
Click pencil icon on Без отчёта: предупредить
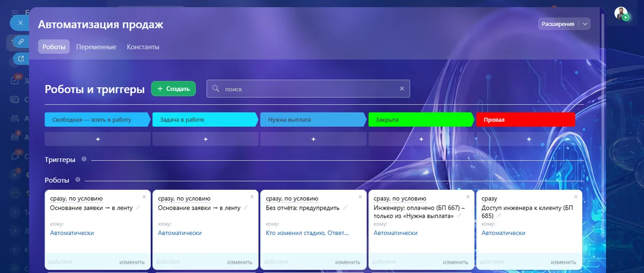[345, 207]
